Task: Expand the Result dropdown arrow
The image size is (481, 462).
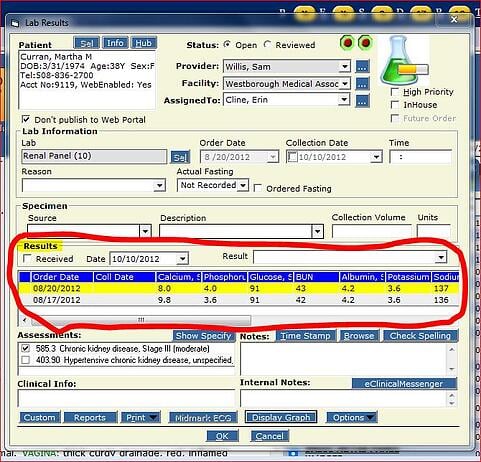Action: click(441, 257)
